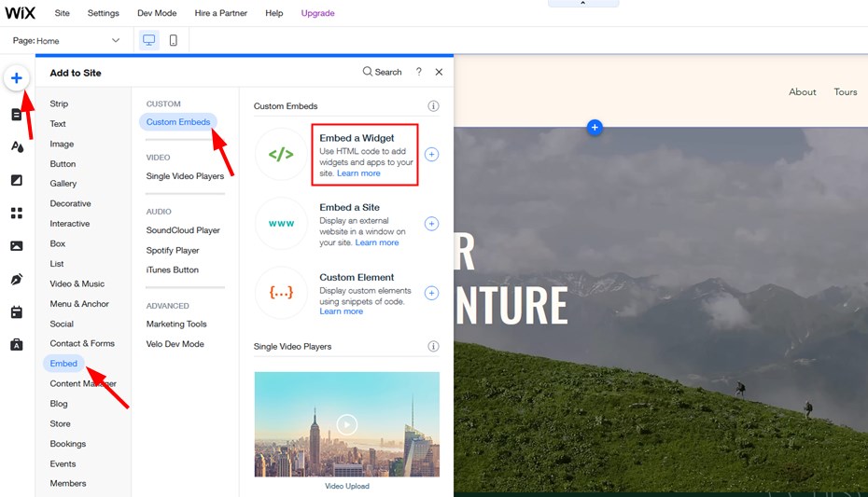
Task: Choose Marketing Tools subcategory
Action: pyautogui.click(x=176, y=324)
